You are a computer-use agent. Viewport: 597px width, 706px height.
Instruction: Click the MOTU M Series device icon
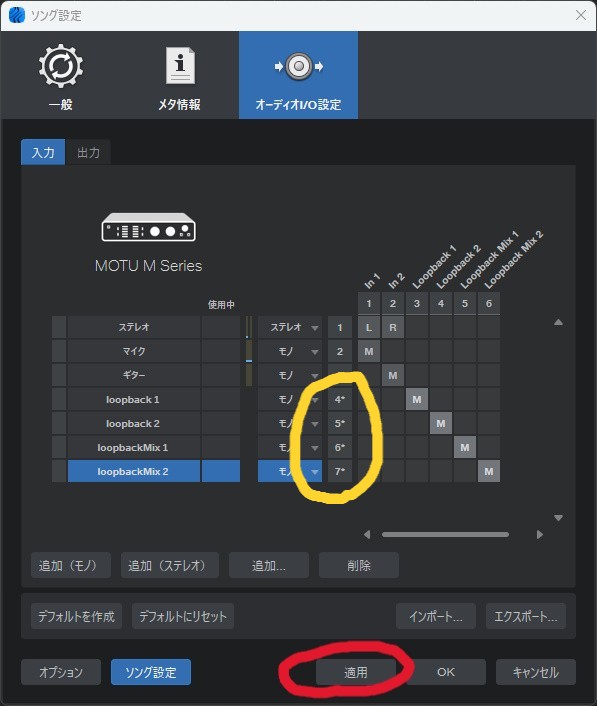click(149, 227)
